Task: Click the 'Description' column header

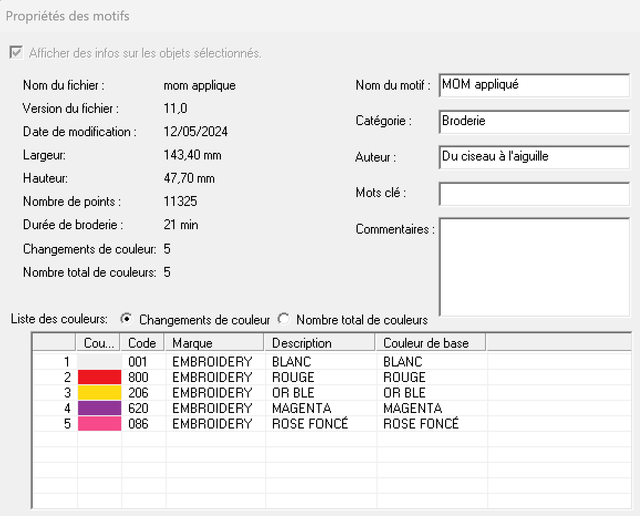Action: [x=320, y=343]
